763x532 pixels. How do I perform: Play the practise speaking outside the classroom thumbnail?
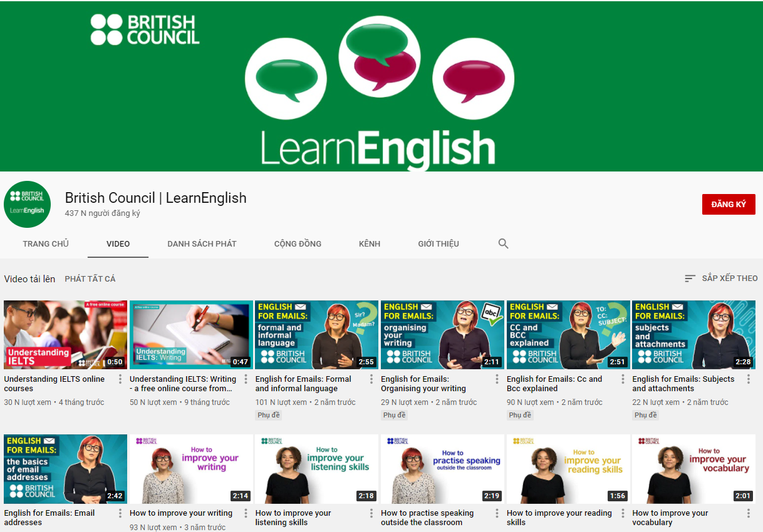coord(442,469)
